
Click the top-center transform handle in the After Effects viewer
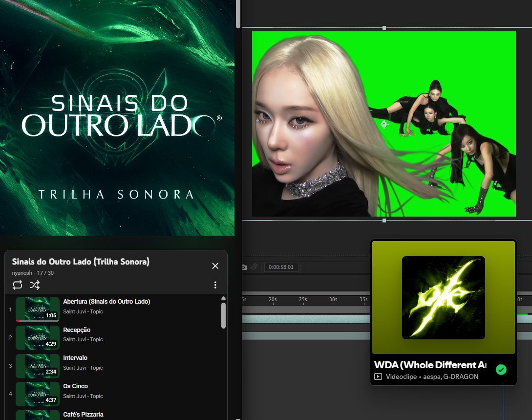[384, 28]
